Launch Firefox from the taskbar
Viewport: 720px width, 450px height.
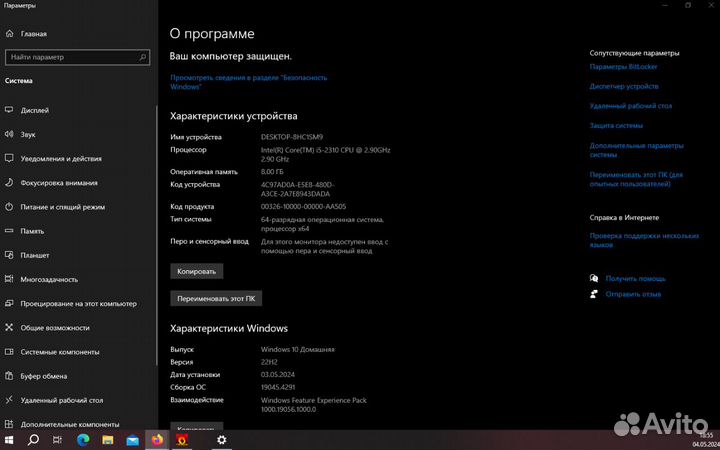tap(157, 439)
